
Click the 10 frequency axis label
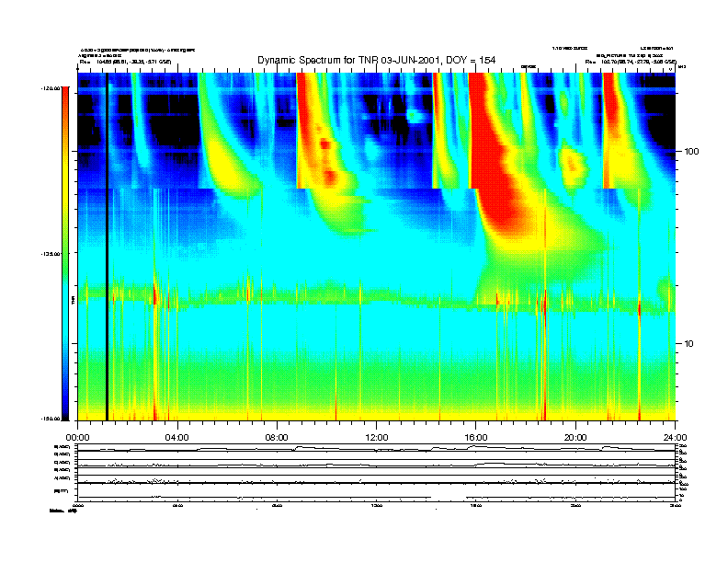click(688, 344)
